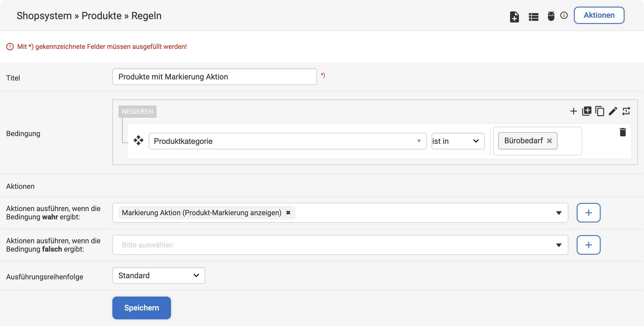Viewport: 644px width, 326px height.
Task: Click the bug debug icon
Action: tap(551, 16)
